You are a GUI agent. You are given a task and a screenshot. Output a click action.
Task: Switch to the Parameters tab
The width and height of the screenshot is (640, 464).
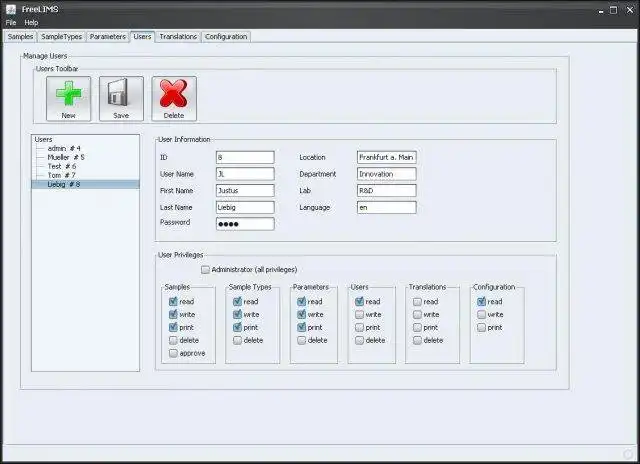[x=108, y=37]
